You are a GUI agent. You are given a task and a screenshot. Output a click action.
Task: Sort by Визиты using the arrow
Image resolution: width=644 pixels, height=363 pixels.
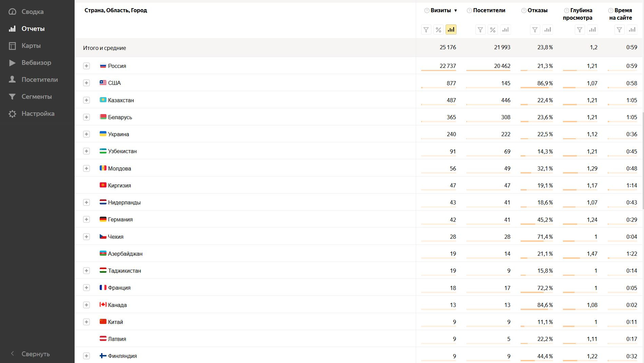pyautogui.click(x=455, y=11)
